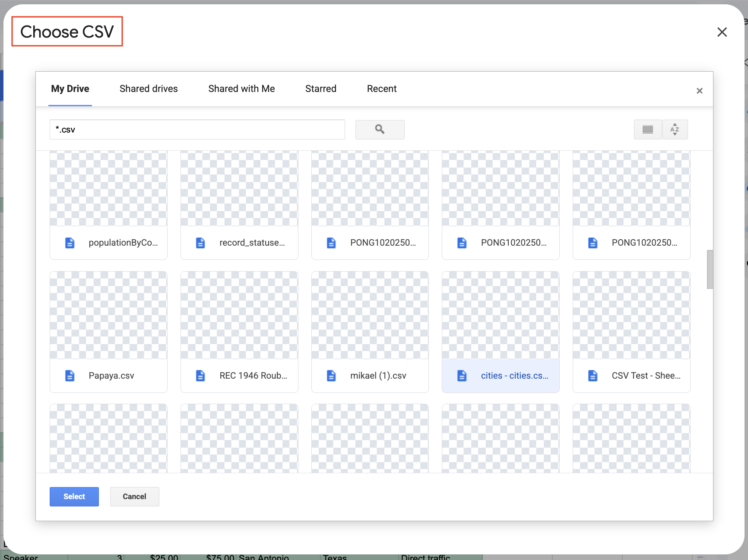748x560 pixels.
Task: Click the CSV Test - Shee file icon
Action: click(x=593, y=376)
